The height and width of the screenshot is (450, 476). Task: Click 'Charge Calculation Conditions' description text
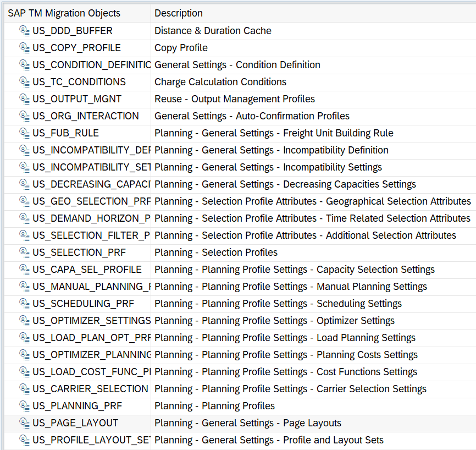tap(220, 82)
